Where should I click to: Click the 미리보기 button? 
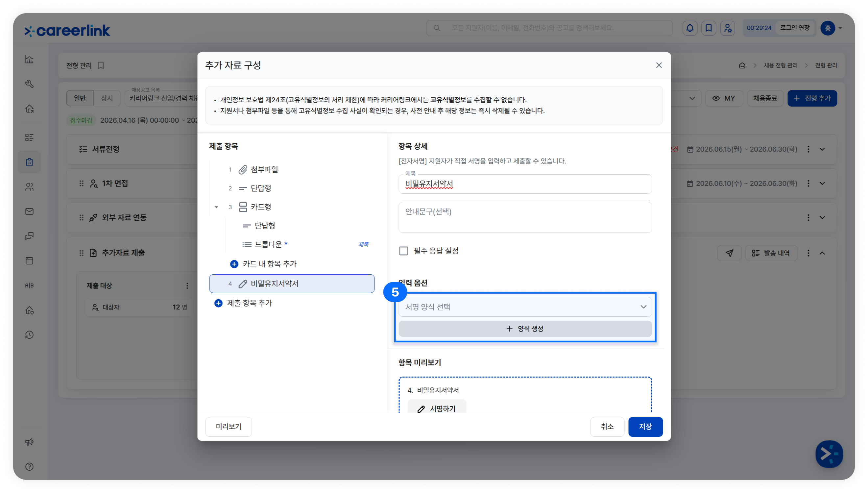point(229,427)
